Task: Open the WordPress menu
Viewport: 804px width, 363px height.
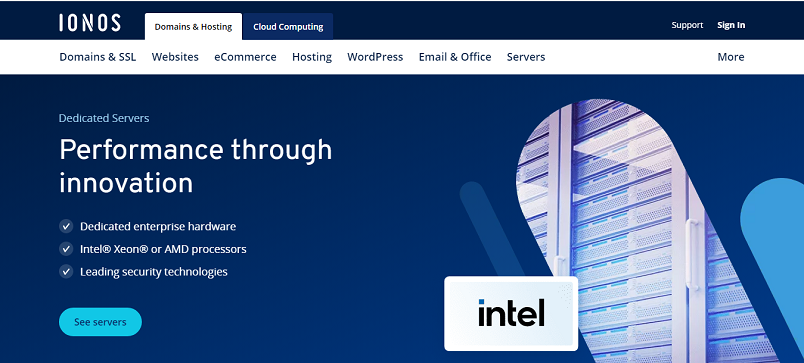Action: [x=375, y=57]
